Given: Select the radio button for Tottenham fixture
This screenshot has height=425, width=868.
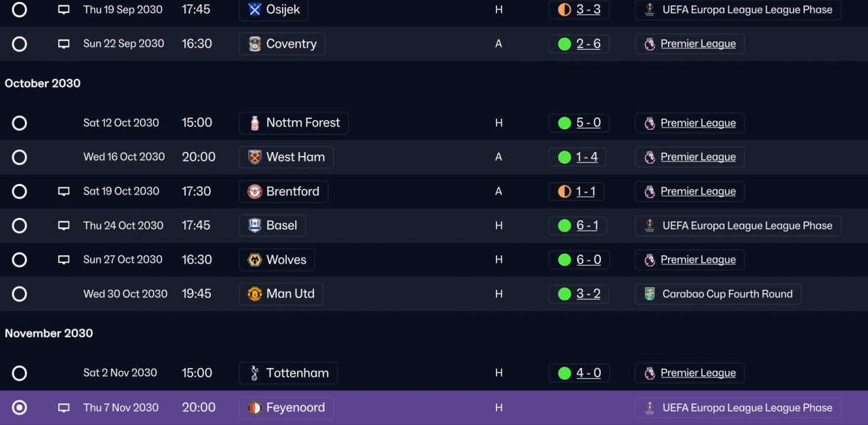Looking at the screenshot, I should 20,373.
